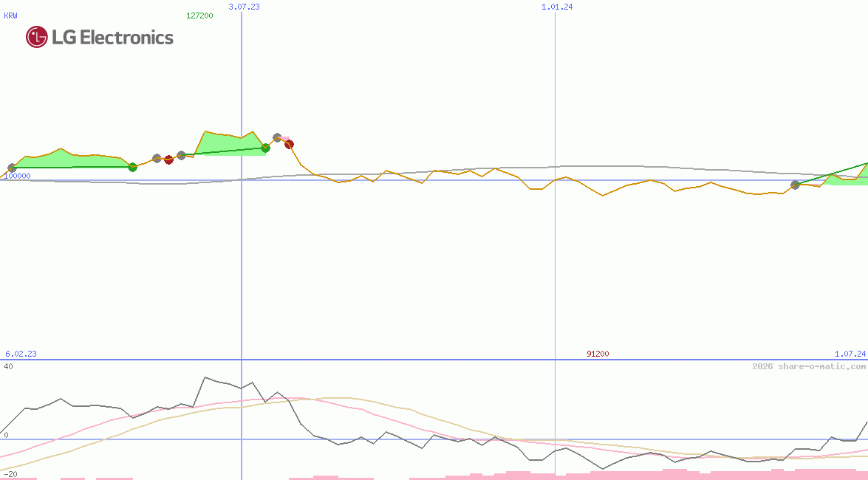Click the 1.01.24 gridline date label
This screenshot has width=868, height=480.
pyautogui.click(x=554, y=6)
